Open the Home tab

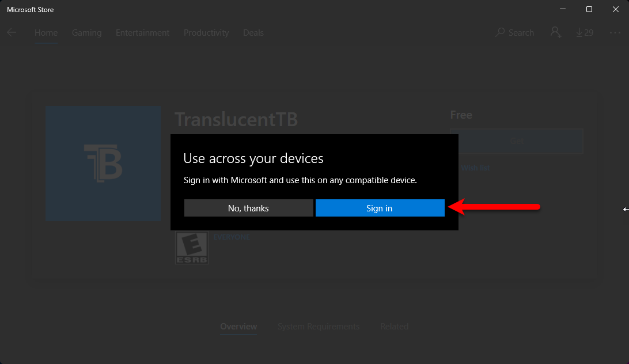46,32
